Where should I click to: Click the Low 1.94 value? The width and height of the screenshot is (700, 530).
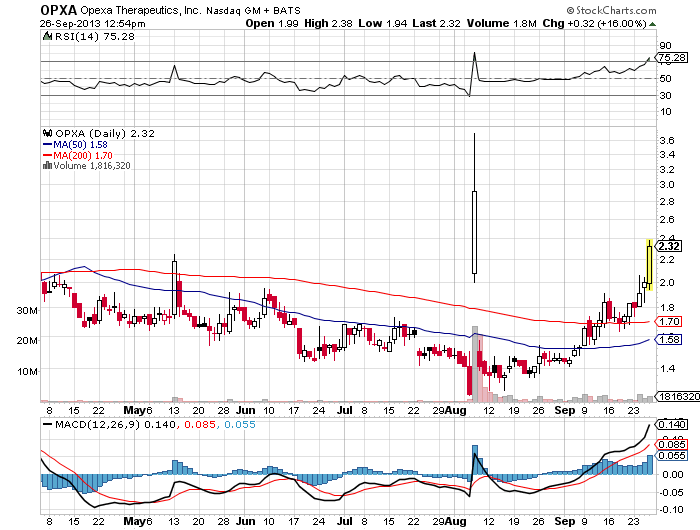(x=383, y=24)
